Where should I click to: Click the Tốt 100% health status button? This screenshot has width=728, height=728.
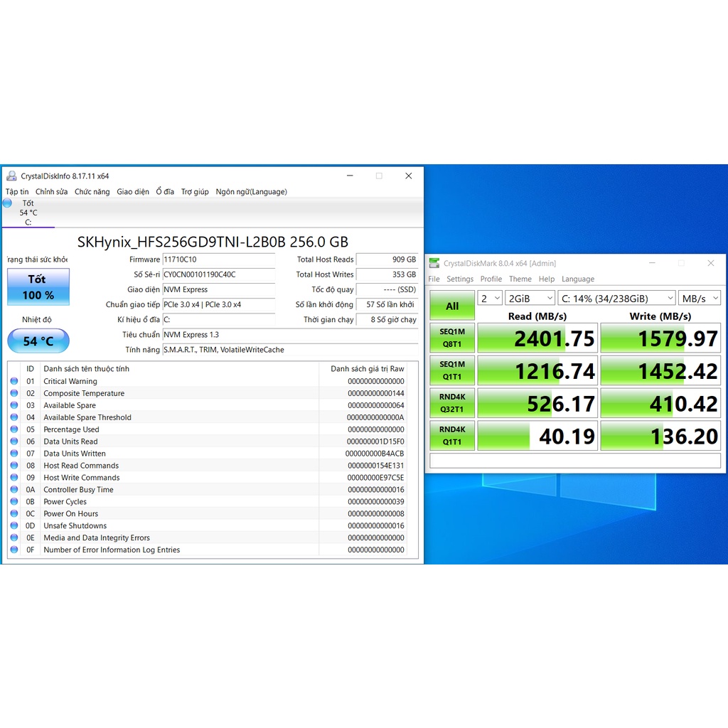click(x=38, y=287)
